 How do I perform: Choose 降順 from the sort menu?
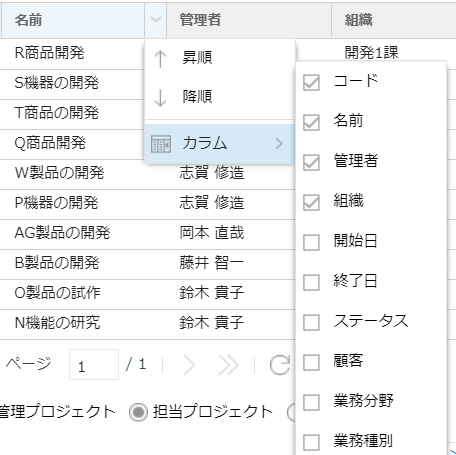(x=197, y=97)
